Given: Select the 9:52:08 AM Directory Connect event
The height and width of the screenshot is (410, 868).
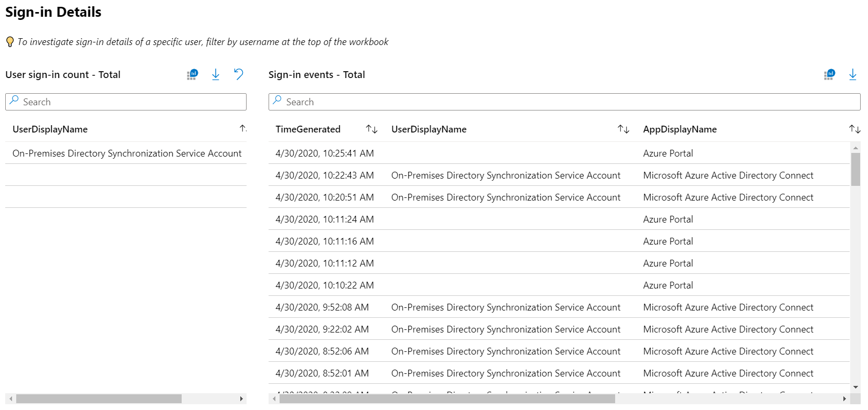Looking at the screenshot, I should 559,307.
